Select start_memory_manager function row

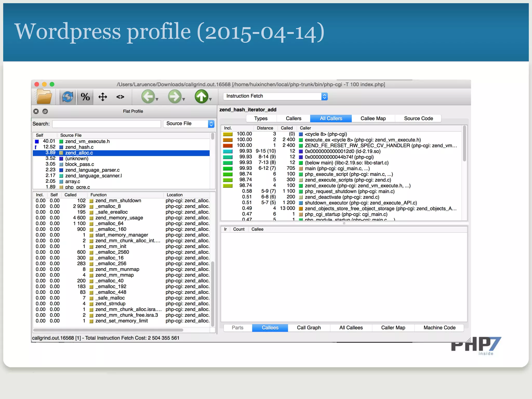click(x=121, y=235)
